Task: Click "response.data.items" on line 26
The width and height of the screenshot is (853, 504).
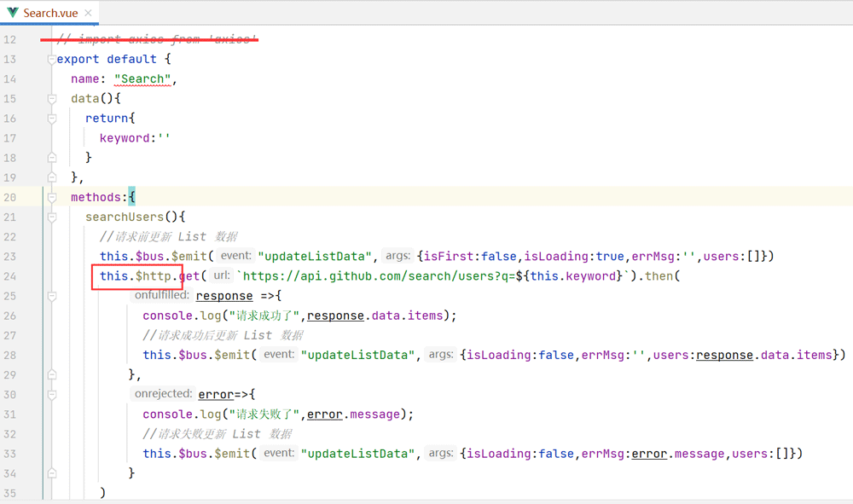Action: tap(374, 316)
